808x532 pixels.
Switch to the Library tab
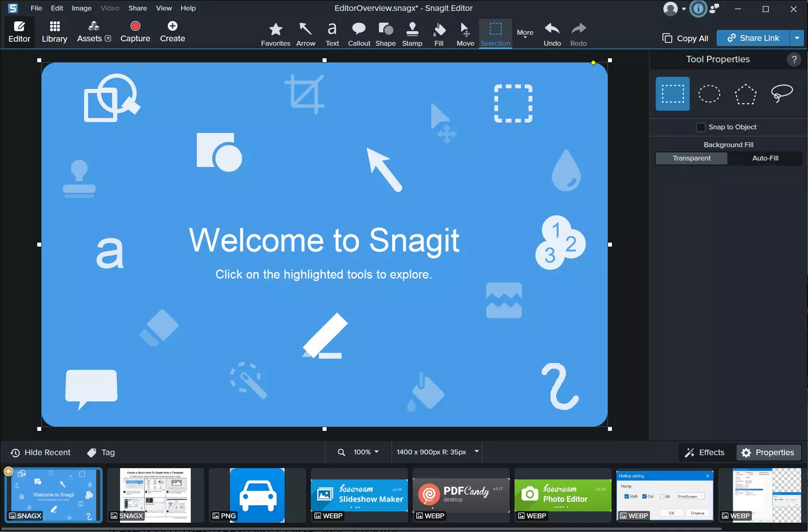(x=54, y=32)
